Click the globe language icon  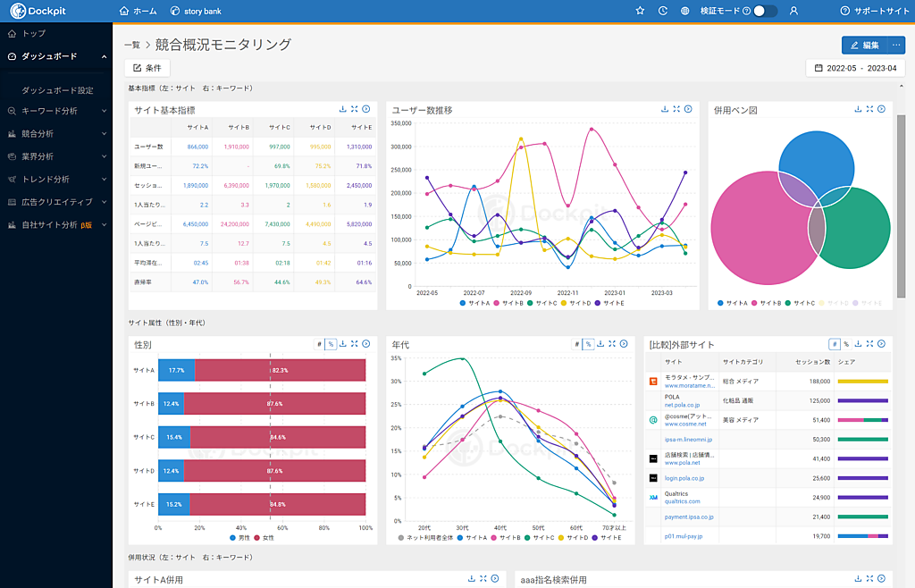pos(685,11)
